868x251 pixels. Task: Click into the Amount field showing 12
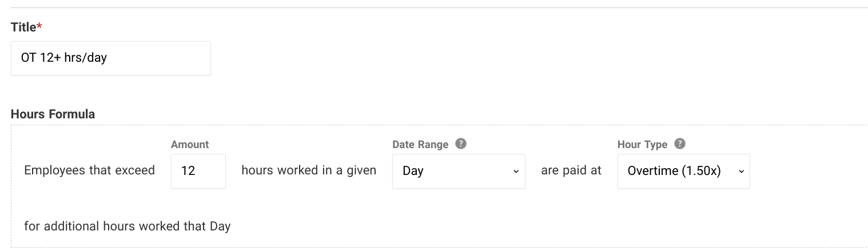click(198, 171)
